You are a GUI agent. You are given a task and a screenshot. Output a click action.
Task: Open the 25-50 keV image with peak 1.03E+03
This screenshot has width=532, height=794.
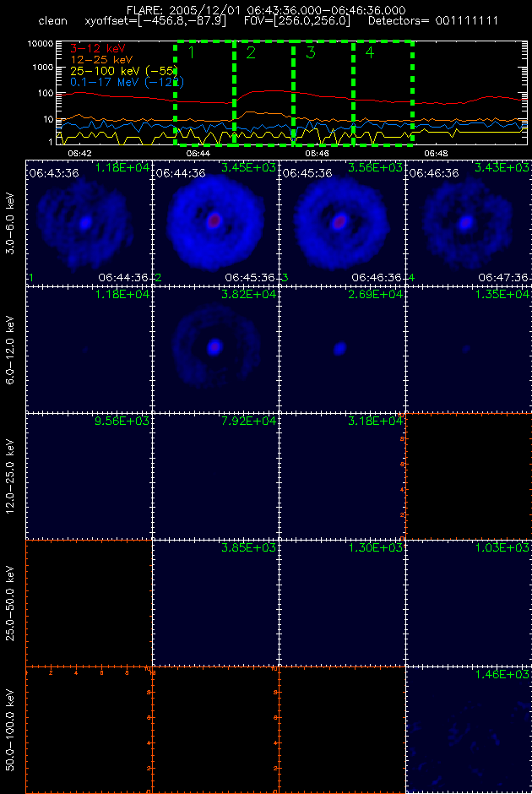tap(469, 602)
